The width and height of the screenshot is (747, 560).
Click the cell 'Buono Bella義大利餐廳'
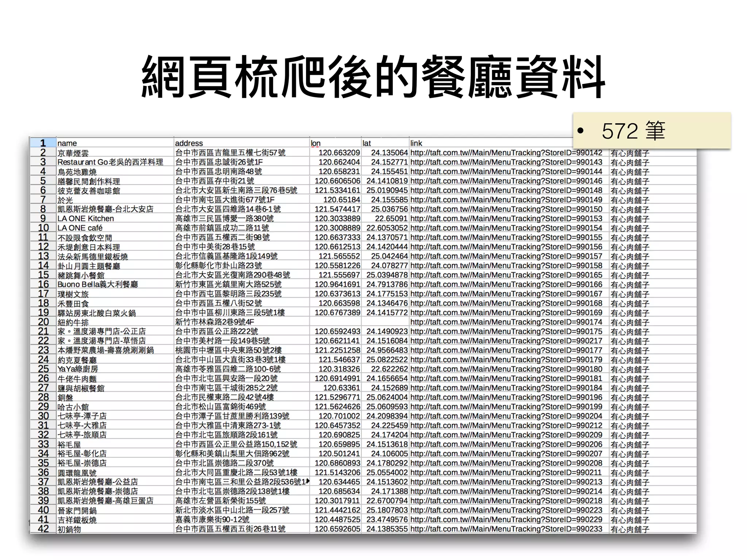click(x=98, y=284)
